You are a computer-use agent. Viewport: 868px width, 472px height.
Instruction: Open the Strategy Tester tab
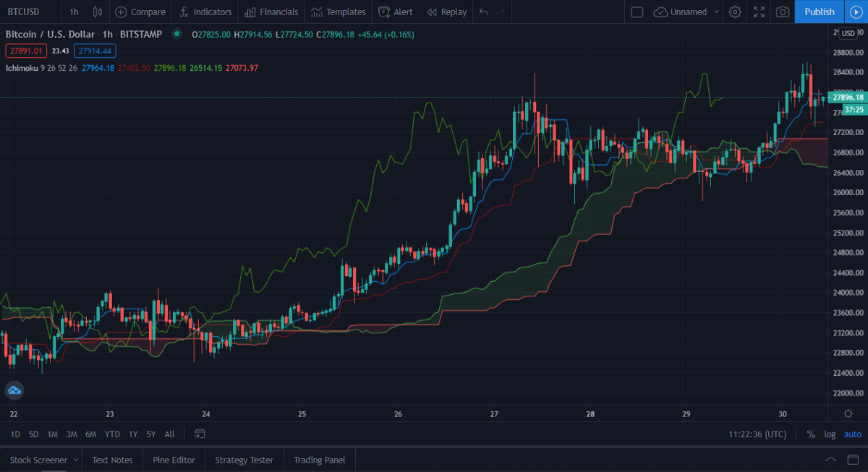244,460
